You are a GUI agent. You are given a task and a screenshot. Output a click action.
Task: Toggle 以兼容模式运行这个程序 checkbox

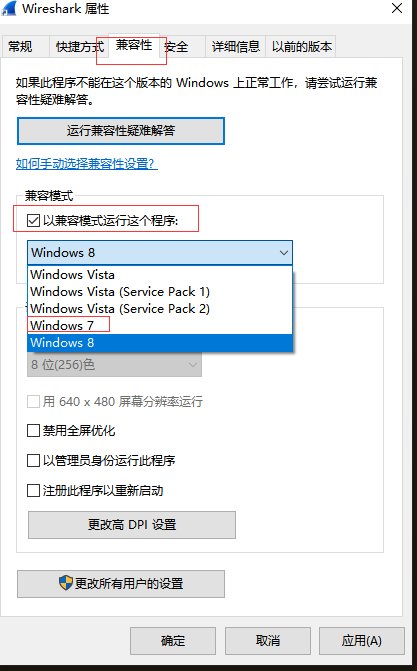[x=33, y=221]
